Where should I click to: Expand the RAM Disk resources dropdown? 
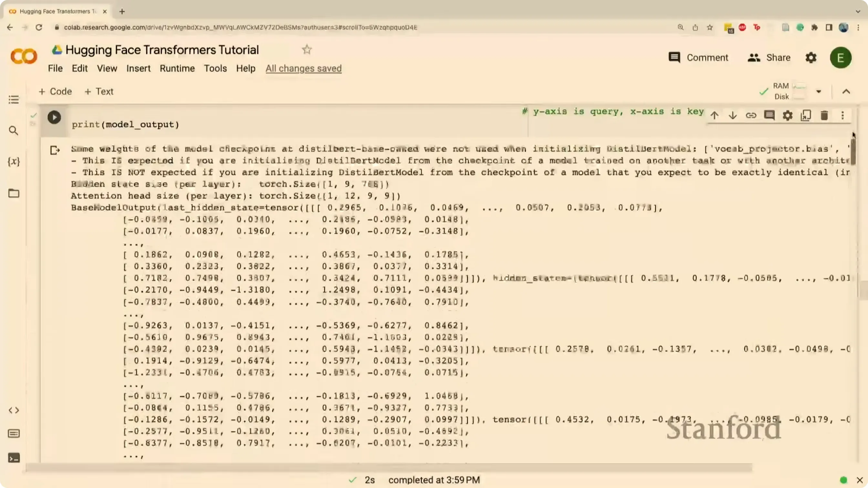pos(819,91)
